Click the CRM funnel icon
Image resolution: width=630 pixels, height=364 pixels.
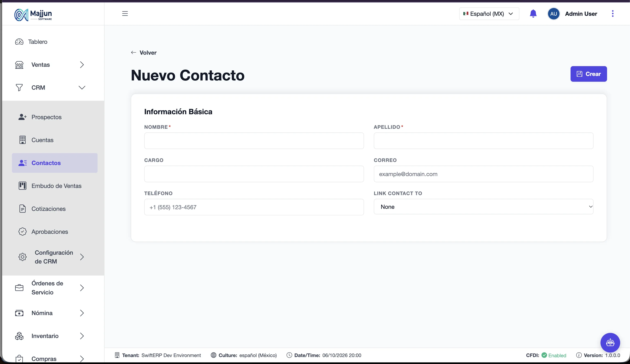[19, 88]
